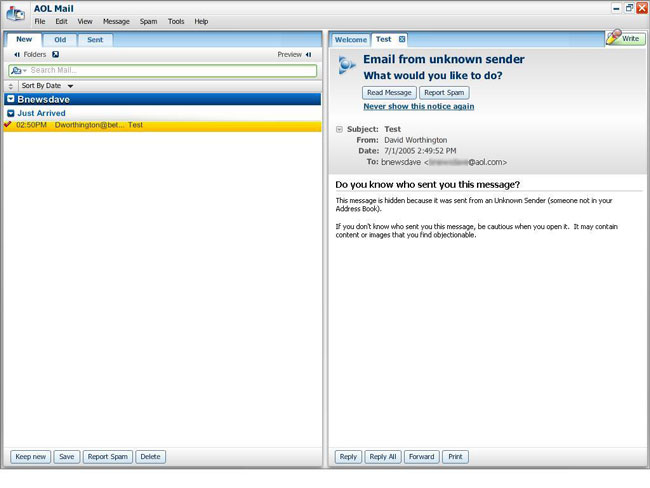
Task: Close the AOL Mail window
Action: click(642, 8)
